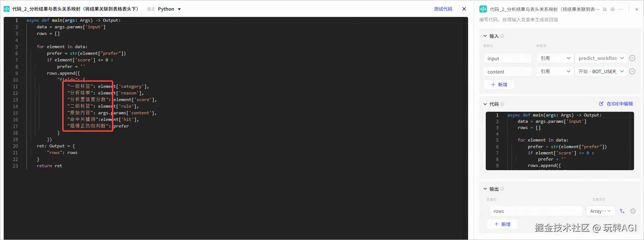The image size is (644, 240).
Task: Click the code node icon in side panel header
Action: coord(483,9)
